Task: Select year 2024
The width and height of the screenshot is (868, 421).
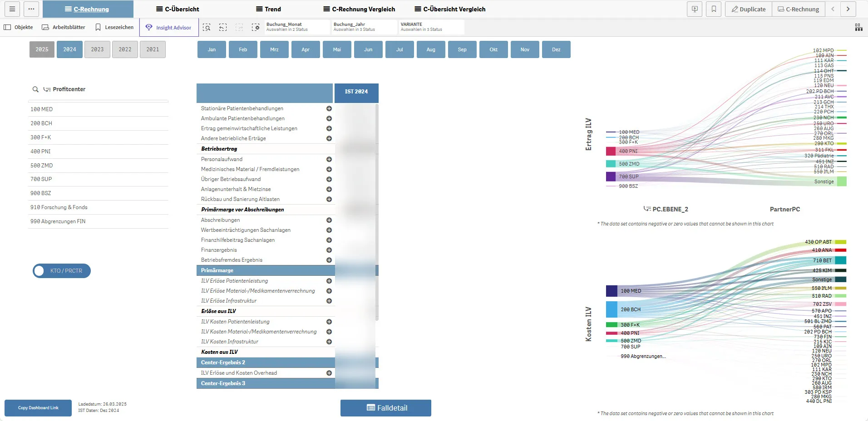Action: (x=69, y=49)
